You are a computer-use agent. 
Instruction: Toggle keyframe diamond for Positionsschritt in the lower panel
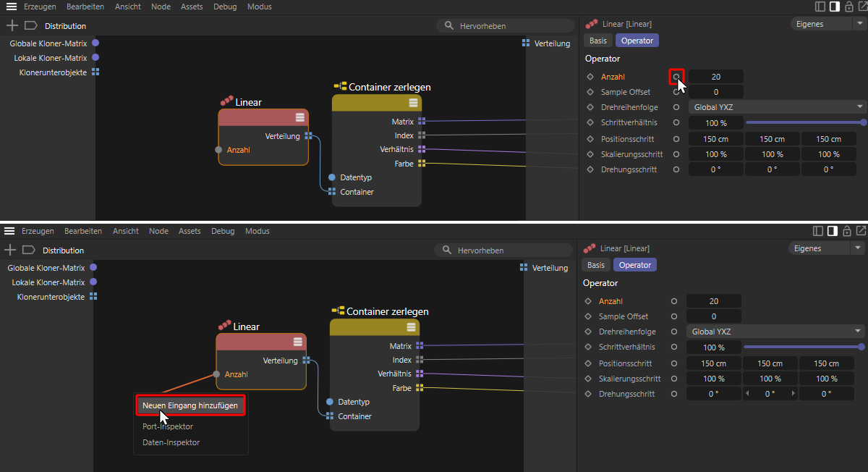(x=588, y=363)
